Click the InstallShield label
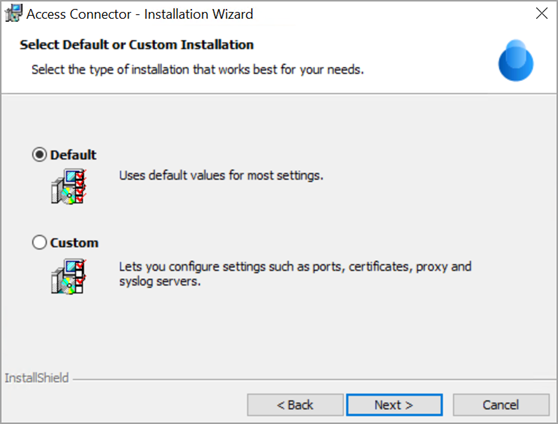The width and height of the screenshot is (558, 424). pos(37,378)
